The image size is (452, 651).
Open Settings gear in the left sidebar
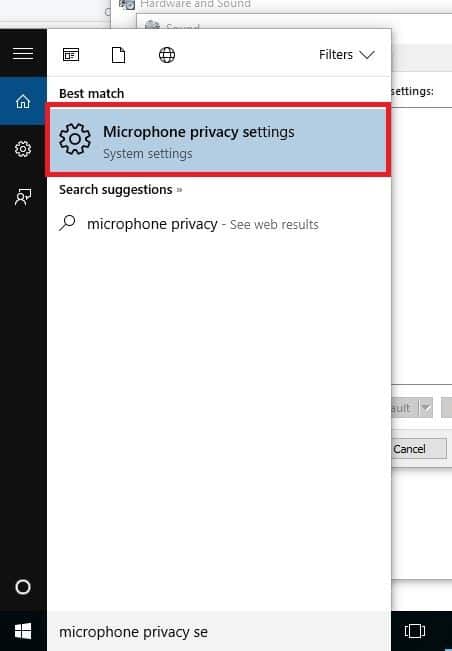click(x=23, y=149)
